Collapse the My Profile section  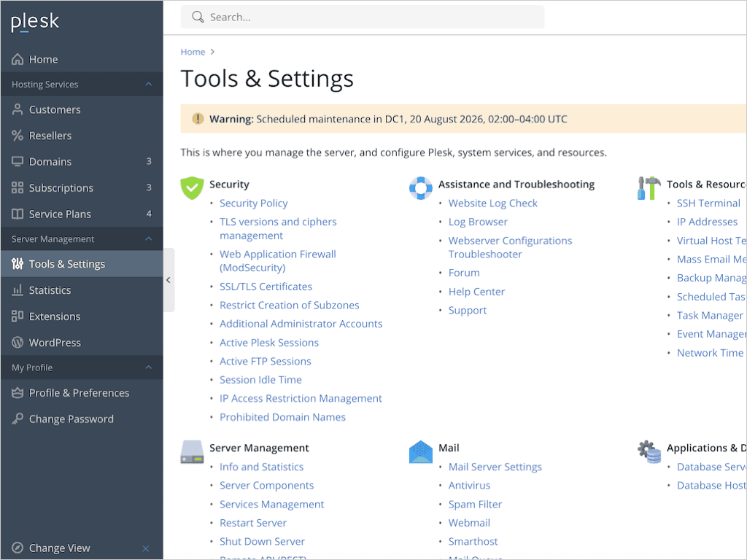pyautogui.click(x=149, y=367)
